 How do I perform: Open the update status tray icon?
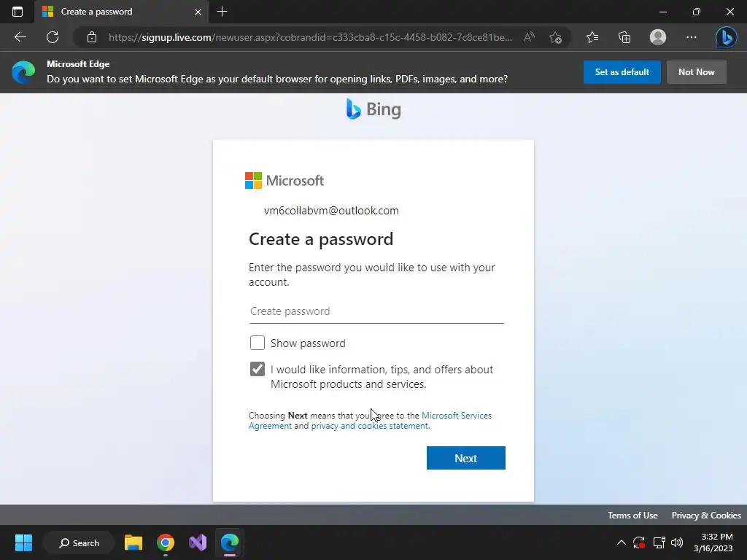[639, 542]
